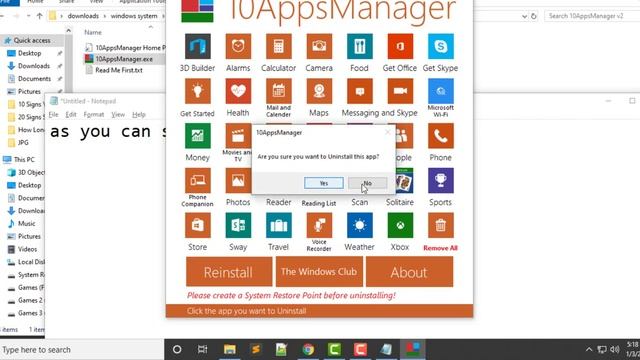Open Documents under Quick access
This screenshot has width=640, height=360.
pyautogui.click(x=34, y=78)
